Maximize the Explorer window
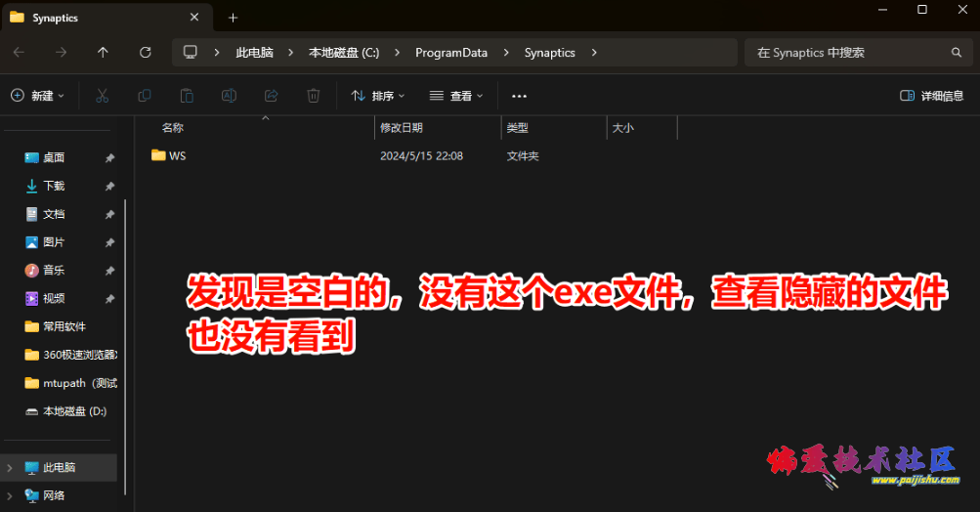Viewport: 980px width, 512px height. tap(922, 10)
